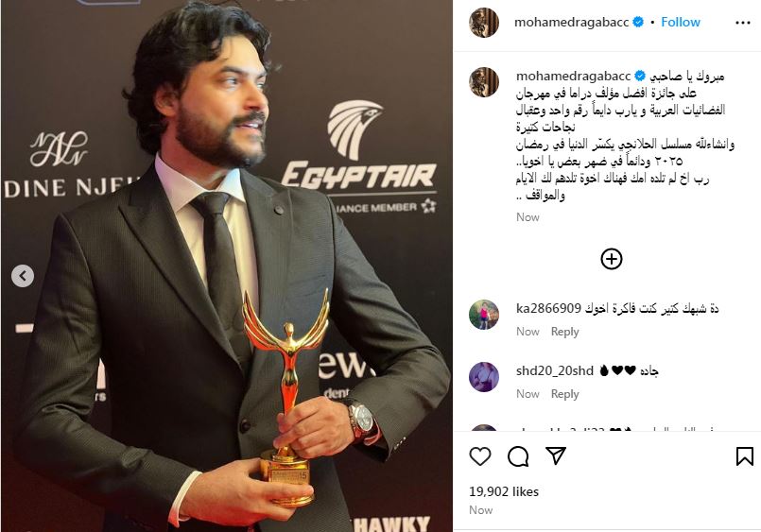This screenshot has height=532, width=761.
Task: View the 19,902 likes list
Action: click(504, 491)
